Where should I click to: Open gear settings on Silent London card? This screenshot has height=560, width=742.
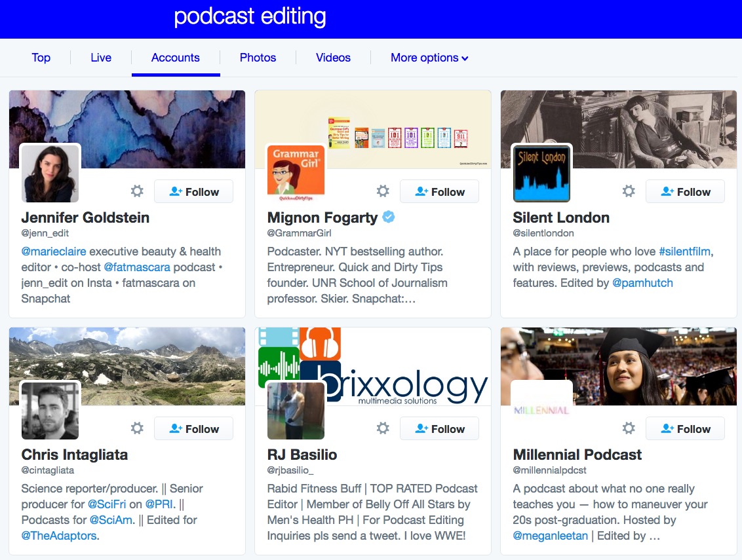(629, 191)
